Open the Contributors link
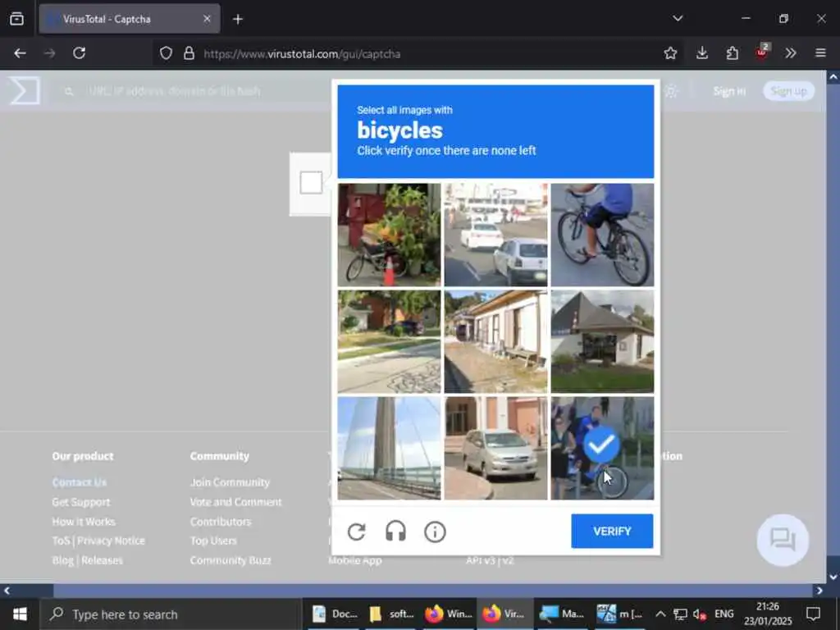 tap(220, 521)
